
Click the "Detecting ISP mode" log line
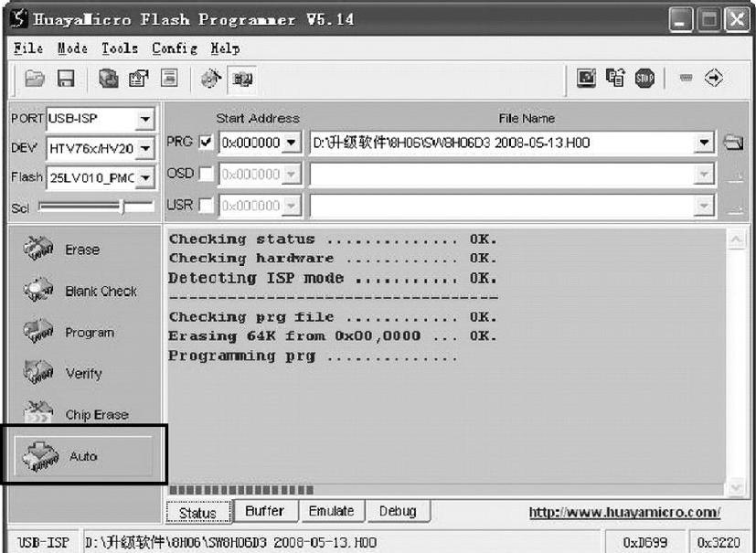click(333, 278)
